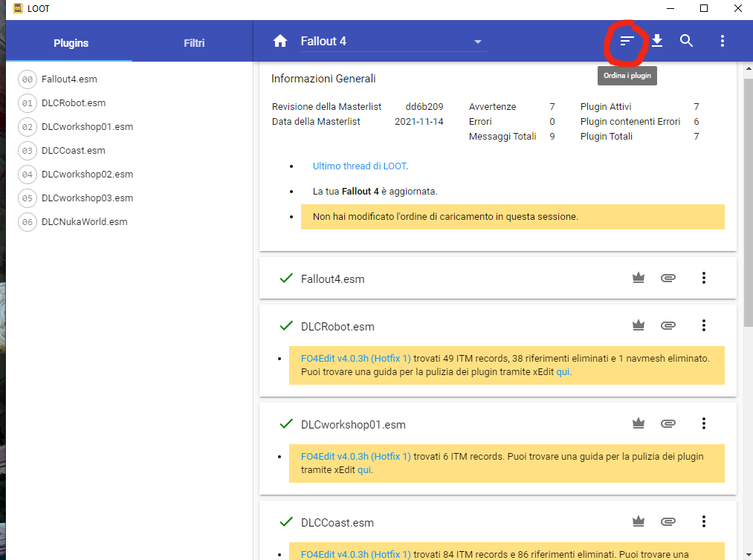The image size is (753, 560).
Task: Click the Plugin contenenti Errori label
Action: point(630,121)
